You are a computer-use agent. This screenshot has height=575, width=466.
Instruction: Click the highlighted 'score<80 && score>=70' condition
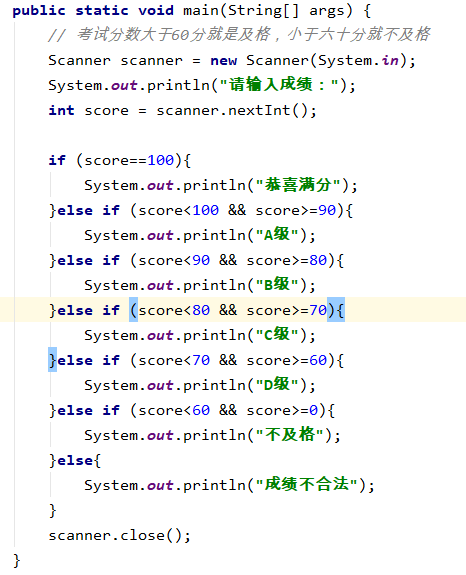232,310
